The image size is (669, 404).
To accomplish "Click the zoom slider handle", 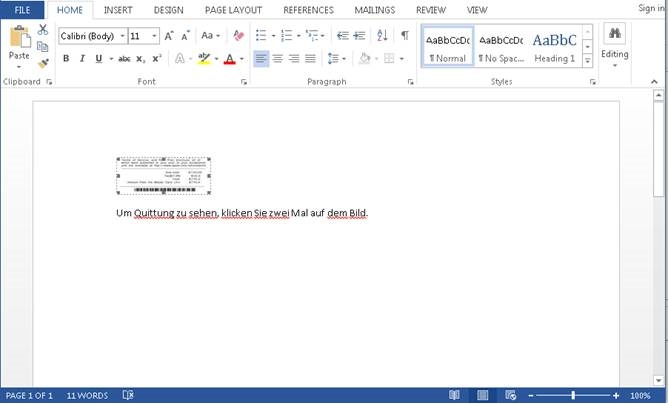I will tap(573, 395).
